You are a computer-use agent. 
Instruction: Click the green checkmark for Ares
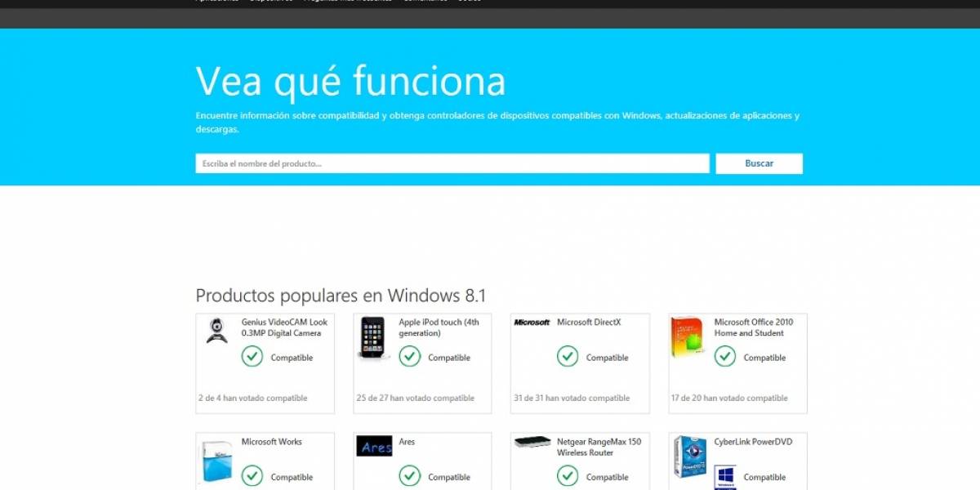pos(409,476)
